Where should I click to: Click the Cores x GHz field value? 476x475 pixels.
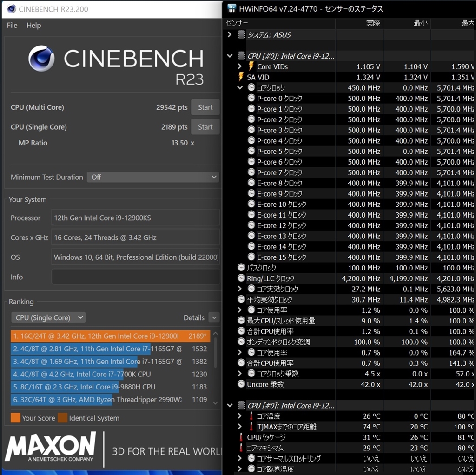(135, 237)
